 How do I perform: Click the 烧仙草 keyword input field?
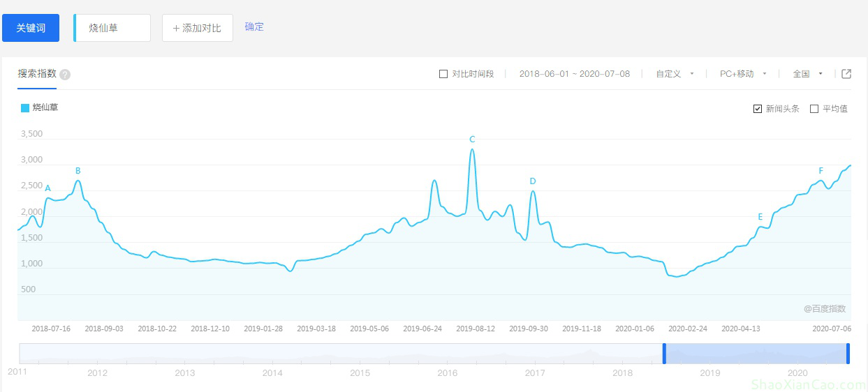(x=112, y=28)
